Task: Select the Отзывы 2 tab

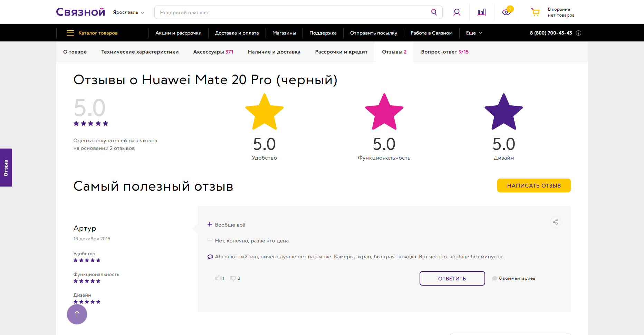Action: pos(394,52)
